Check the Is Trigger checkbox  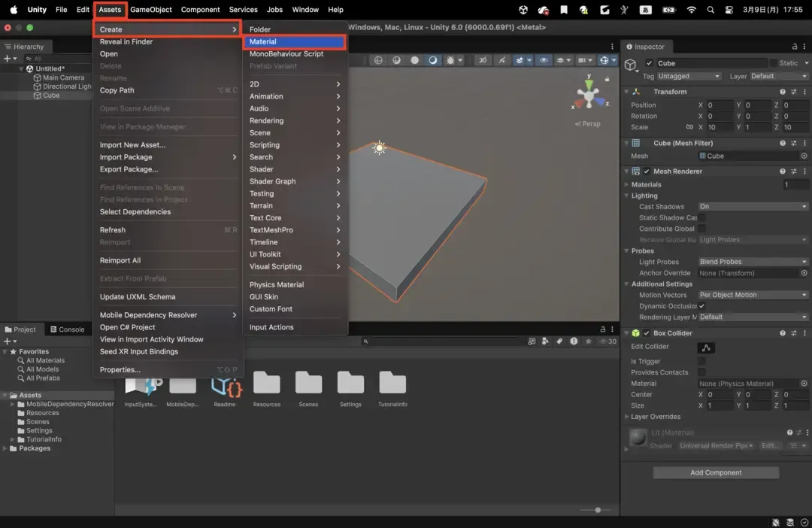coord(701,362)
